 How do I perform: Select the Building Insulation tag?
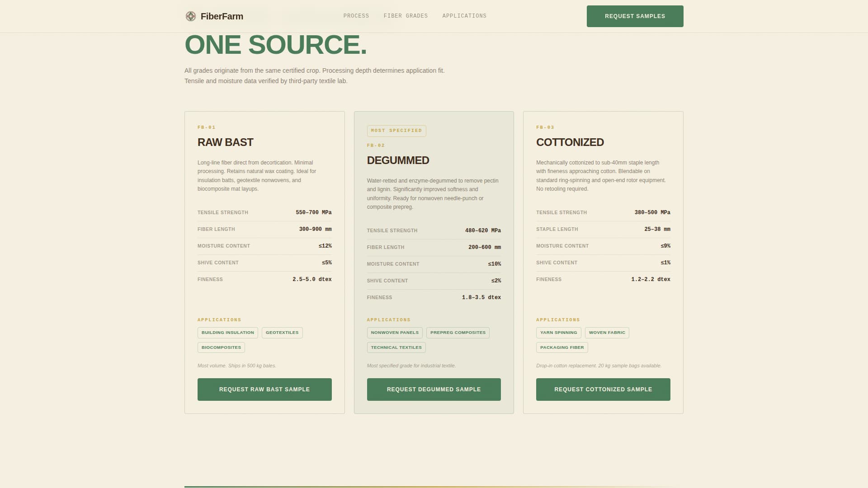pos(227,333)
